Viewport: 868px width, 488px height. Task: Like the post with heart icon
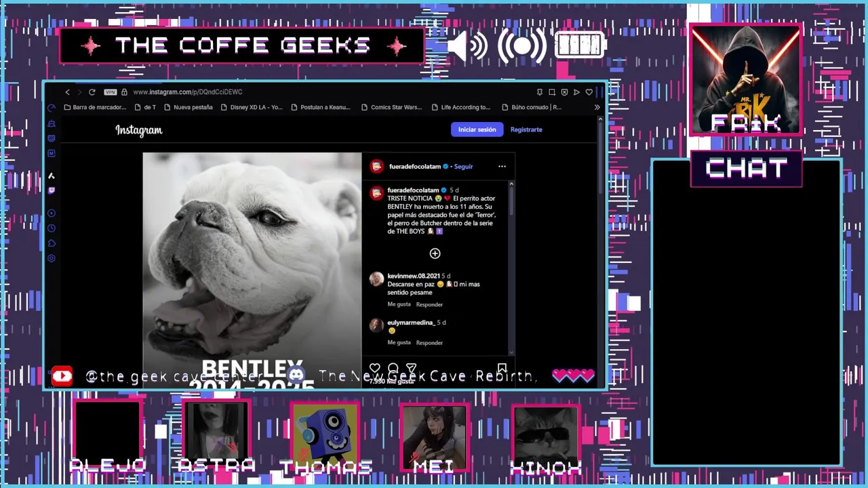[x=374, y=369]
